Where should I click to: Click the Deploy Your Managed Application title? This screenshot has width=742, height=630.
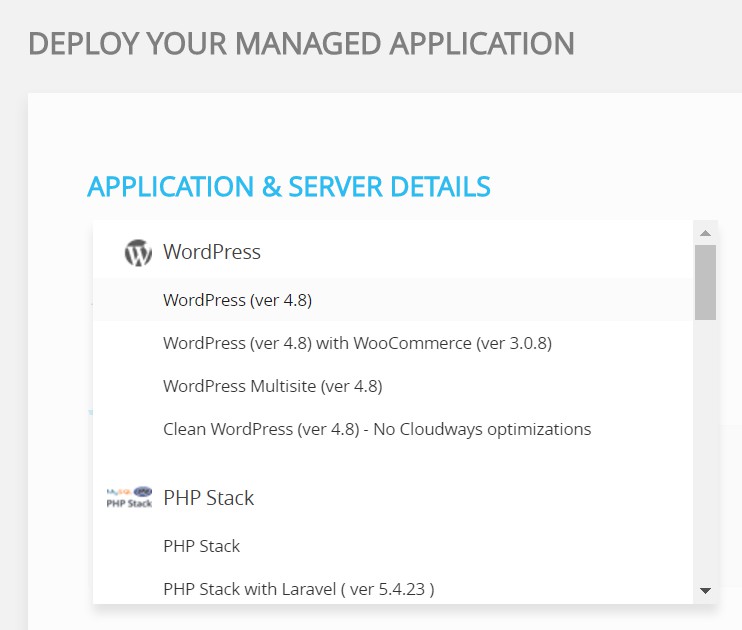click(301, 44)
